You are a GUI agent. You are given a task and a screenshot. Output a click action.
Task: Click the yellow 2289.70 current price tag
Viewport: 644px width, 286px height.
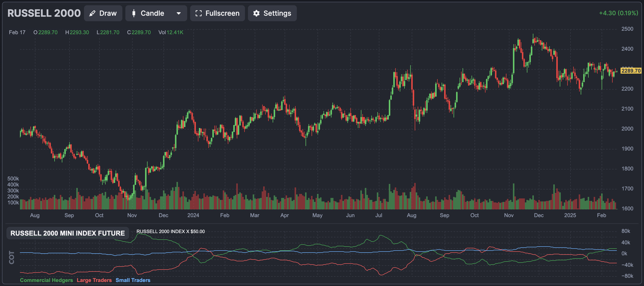[x=631, y=71]
